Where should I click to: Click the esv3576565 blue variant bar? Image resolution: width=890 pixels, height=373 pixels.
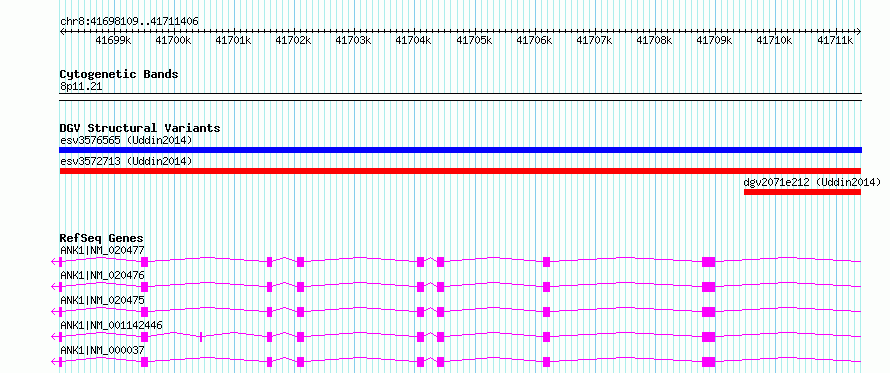click(x=460, y=150)
